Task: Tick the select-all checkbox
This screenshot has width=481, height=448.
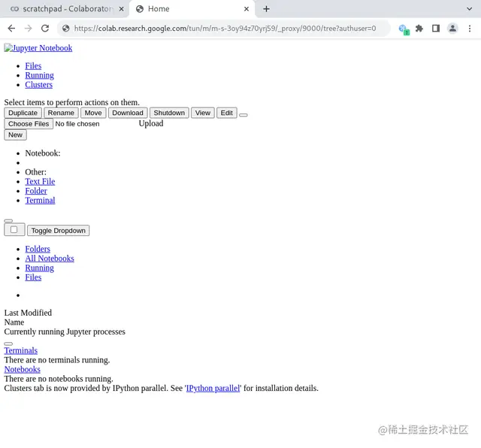Action: click(x=14, y=230)
